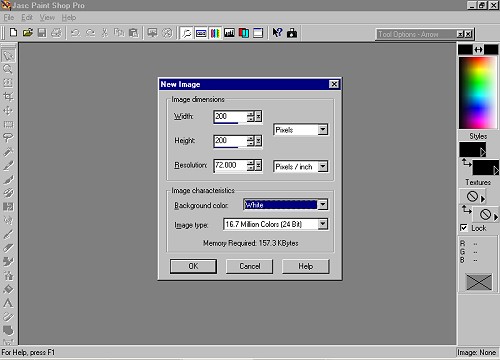Select the Retouch tool
The image size is (500, 360).
(8, 220)
